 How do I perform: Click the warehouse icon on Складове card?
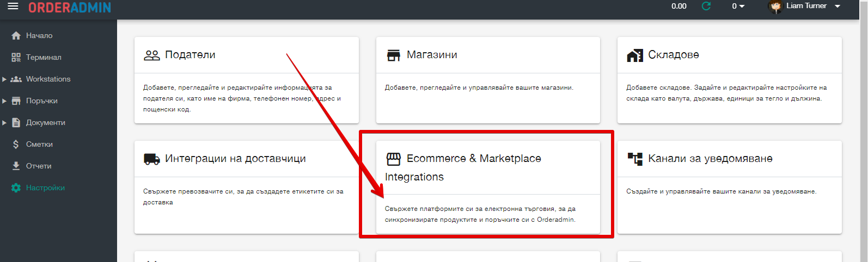point(635,55)
